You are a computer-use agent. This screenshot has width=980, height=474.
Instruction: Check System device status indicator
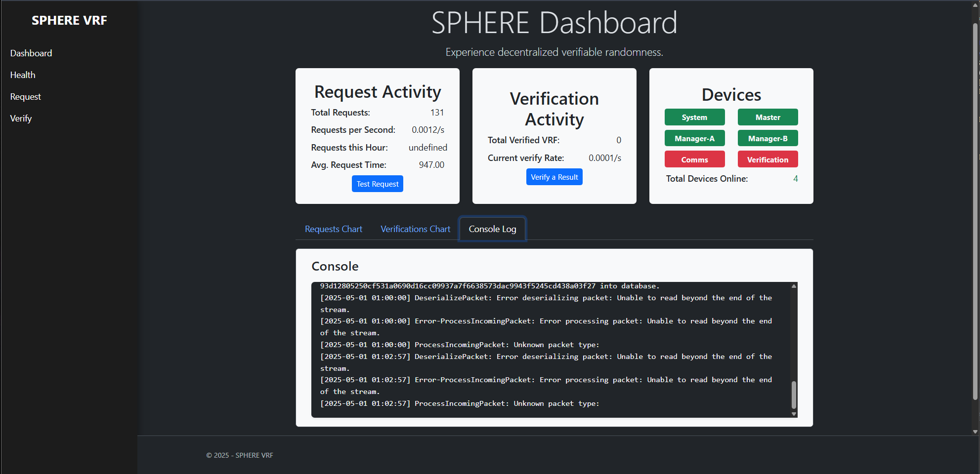[694, 117]
